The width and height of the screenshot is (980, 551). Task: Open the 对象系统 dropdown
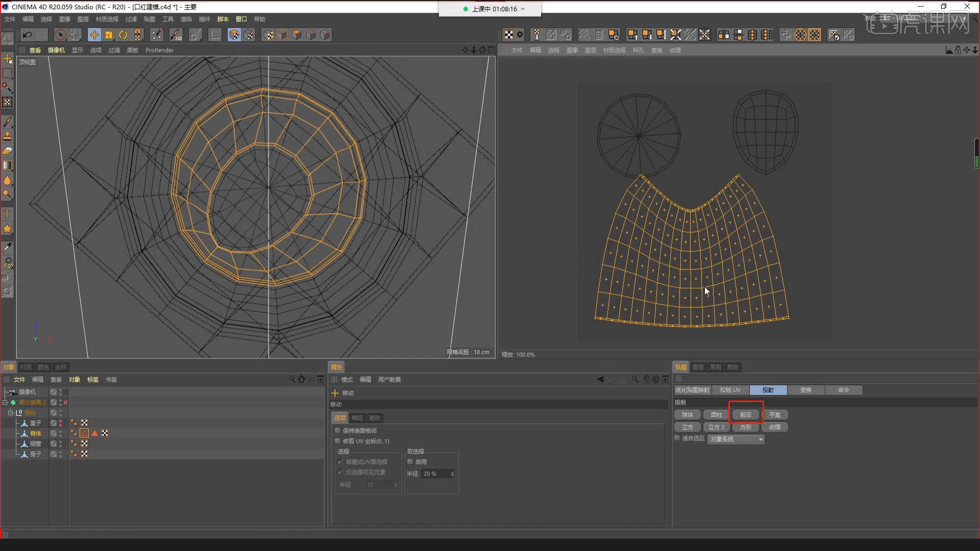coord(736,439)
